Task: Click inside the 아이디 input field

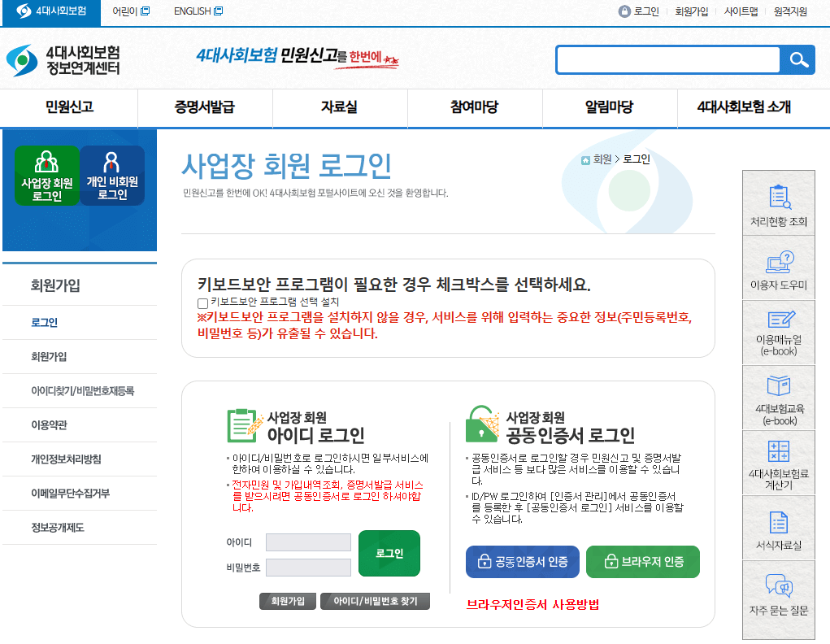Action: click(x=307, y=542)
